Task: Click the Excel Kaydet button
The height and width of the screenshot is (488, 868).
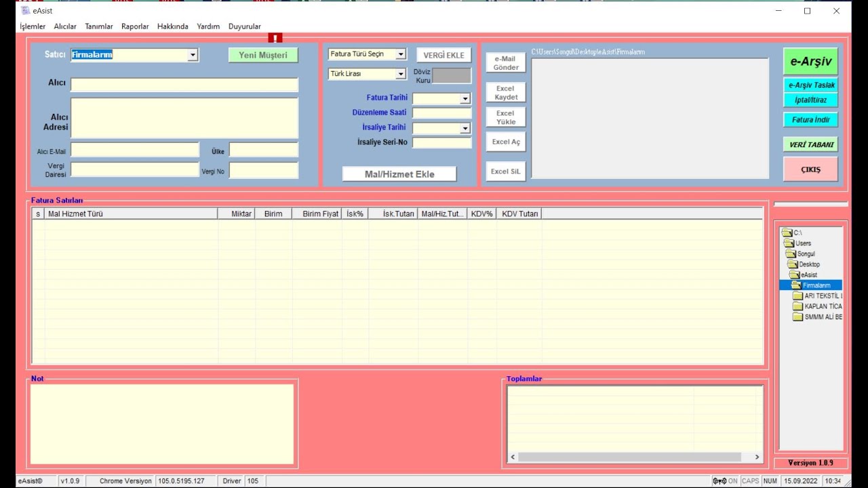Action: [x=505, y=93]
